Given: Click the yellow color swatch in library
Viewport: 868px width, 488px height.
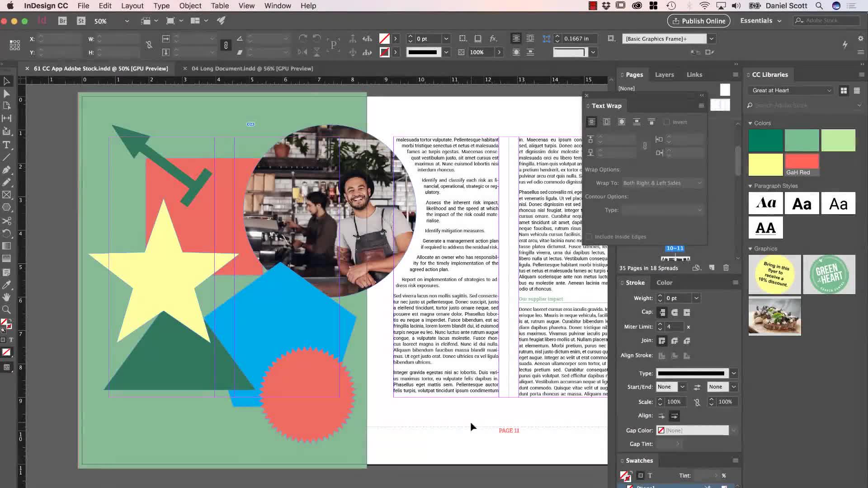Looking at the screenshot, I should point(765,164).
